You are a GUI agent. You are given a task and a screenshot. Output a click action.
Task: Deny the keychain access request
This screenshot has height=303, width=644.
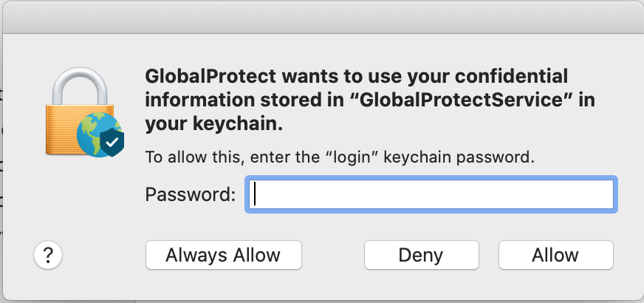coord(420,256)
